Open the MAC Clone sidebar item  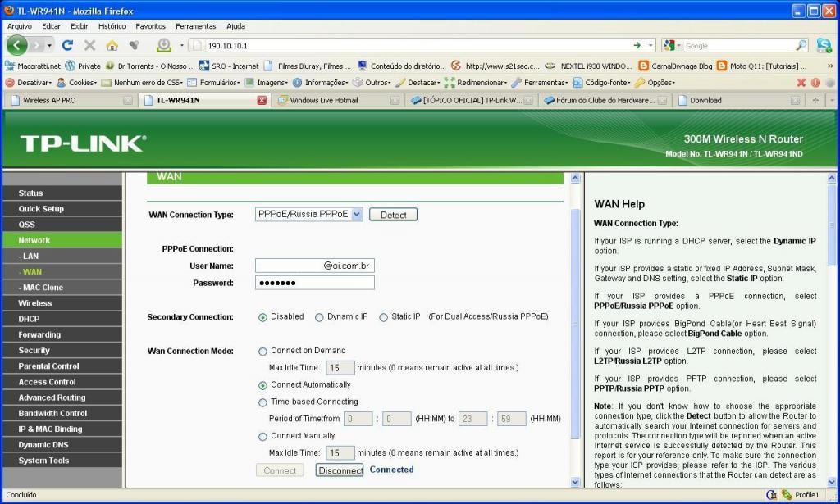tap(62, 288)
